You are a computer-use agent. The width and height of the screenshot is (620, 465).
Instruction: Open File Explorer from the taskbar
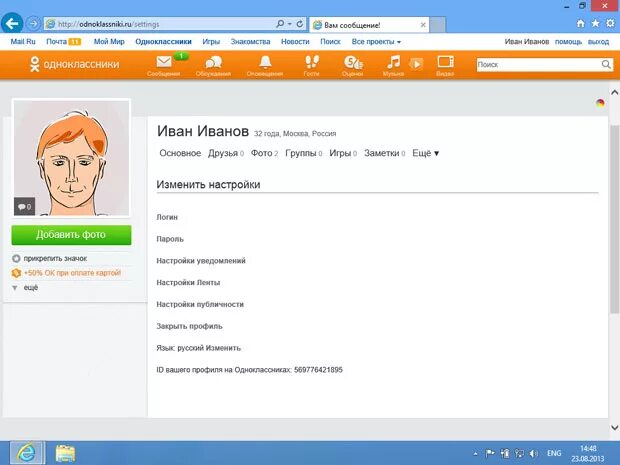click(65, 453)
